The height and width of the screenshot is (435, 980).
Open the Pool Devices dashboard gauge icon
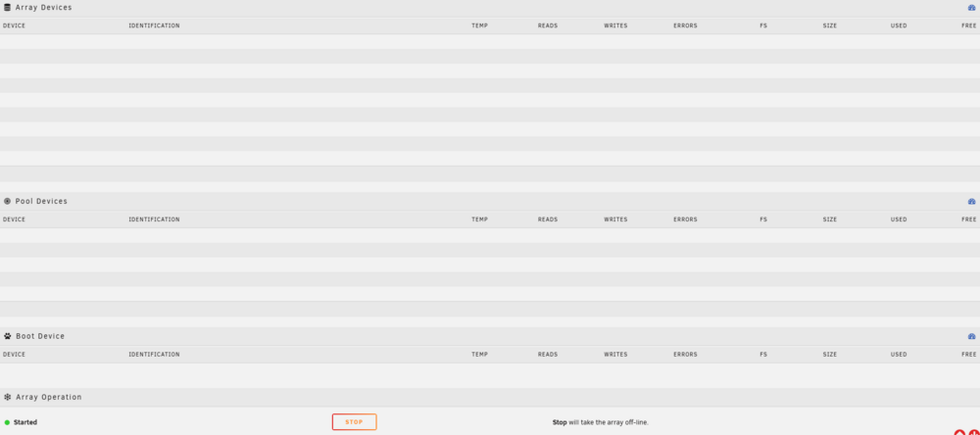(x=971, y=201)
